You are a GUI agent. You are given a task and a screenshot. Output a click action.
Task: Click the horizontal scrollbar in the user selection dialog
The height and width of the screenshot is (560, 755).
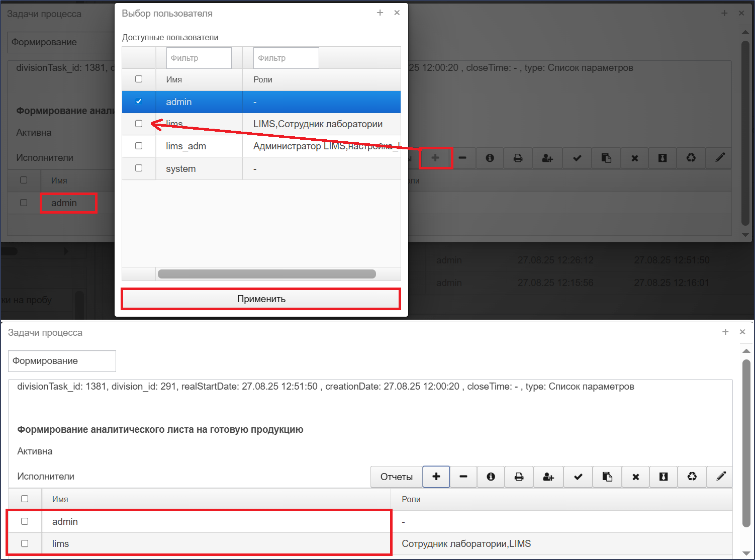pos(267,274)
